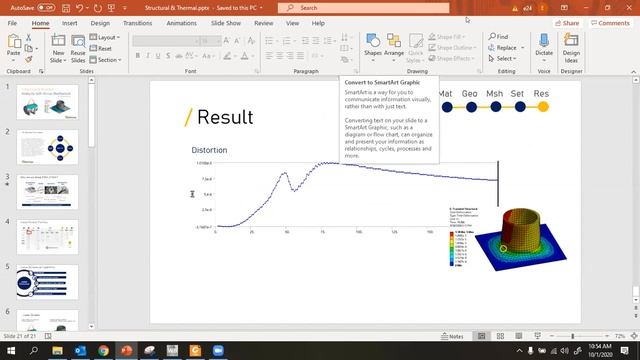Click the Format Painter brush icon
640x360 pixels.
29,60
